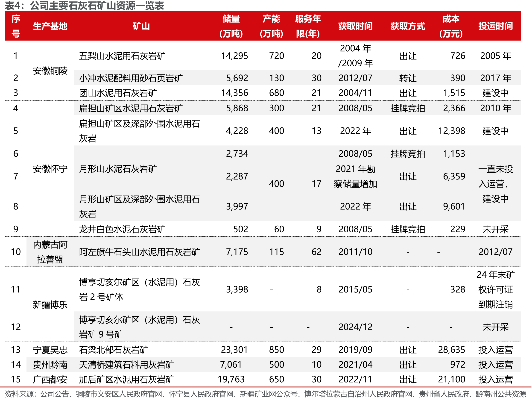This screenshot has height=401, width=532.
Task: Select mine name '月形山水泥石灰岩矿'
Action: coord(118,169)
